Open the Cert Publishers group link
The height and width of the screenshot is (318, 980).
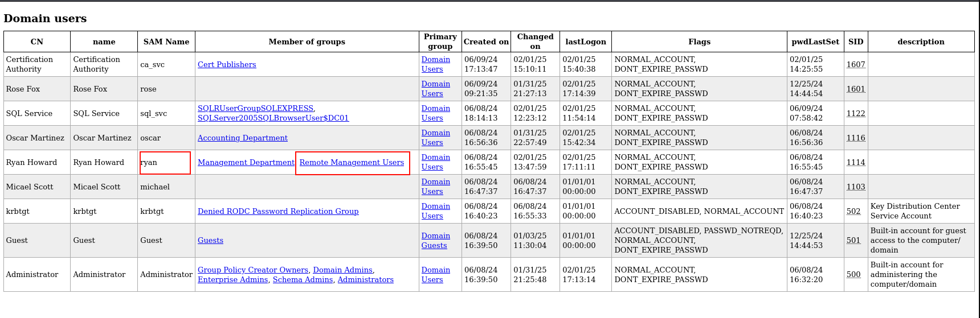[227, 64]
